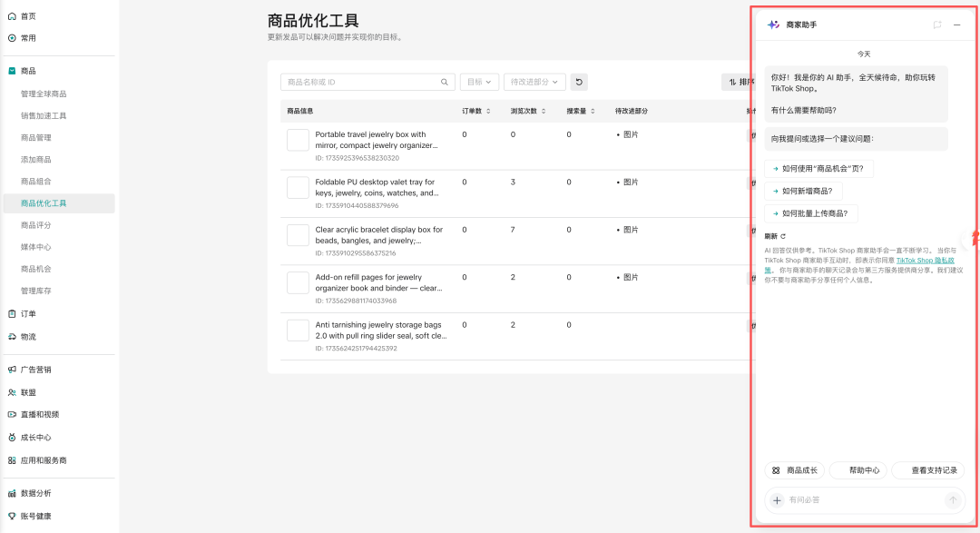
Task: Open 商品评分 in sidebar menu
Action: (36, 225)
